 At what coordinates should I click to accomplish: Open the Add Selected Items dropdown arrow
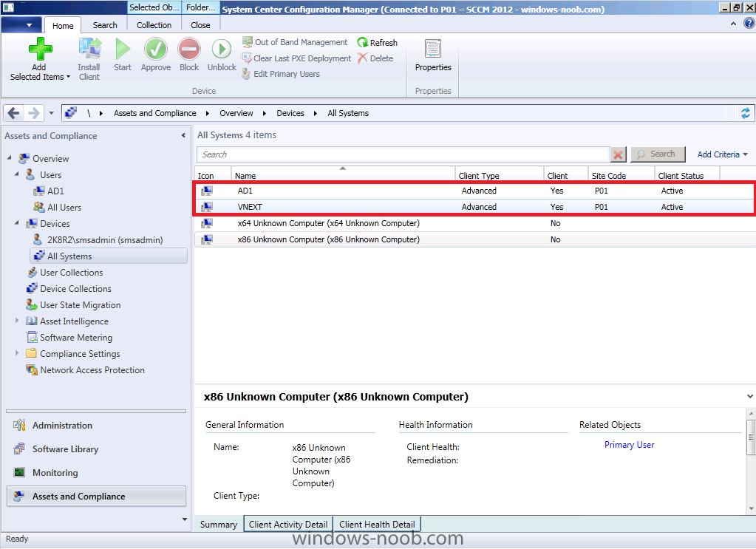[69, 77]
